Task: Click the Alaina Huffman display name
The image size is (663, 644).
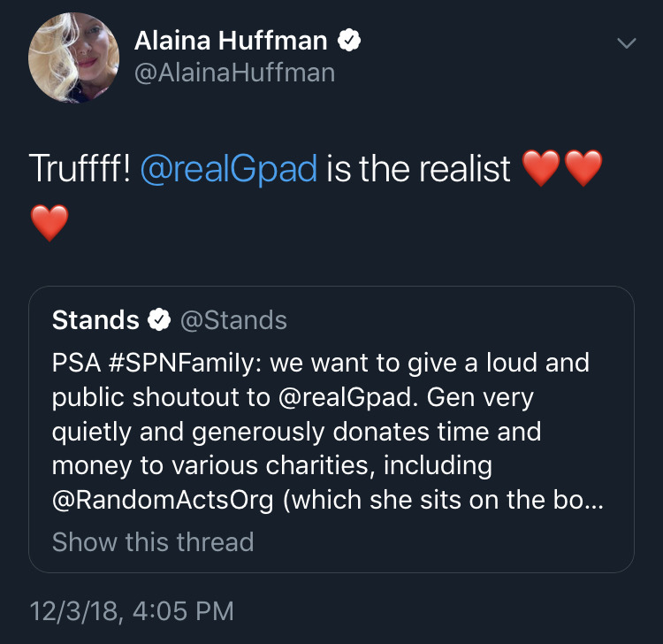Action: click(231, 40)
